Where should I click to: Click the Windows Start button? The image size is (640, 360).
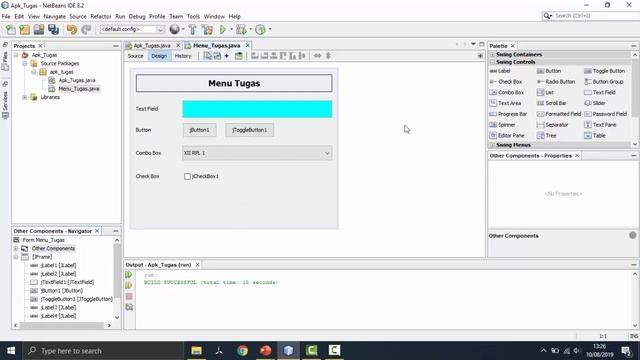coord(11,351)
